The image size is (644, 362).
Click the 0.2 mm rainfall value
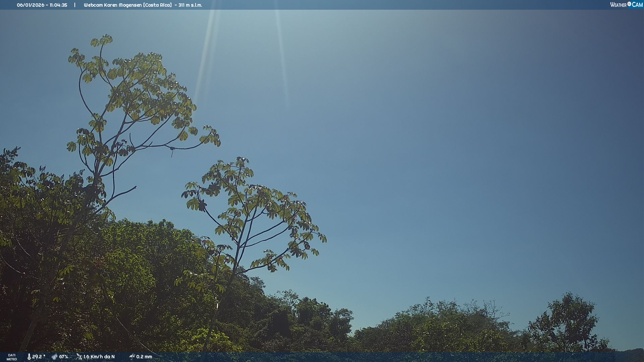(x=144, y=357)
